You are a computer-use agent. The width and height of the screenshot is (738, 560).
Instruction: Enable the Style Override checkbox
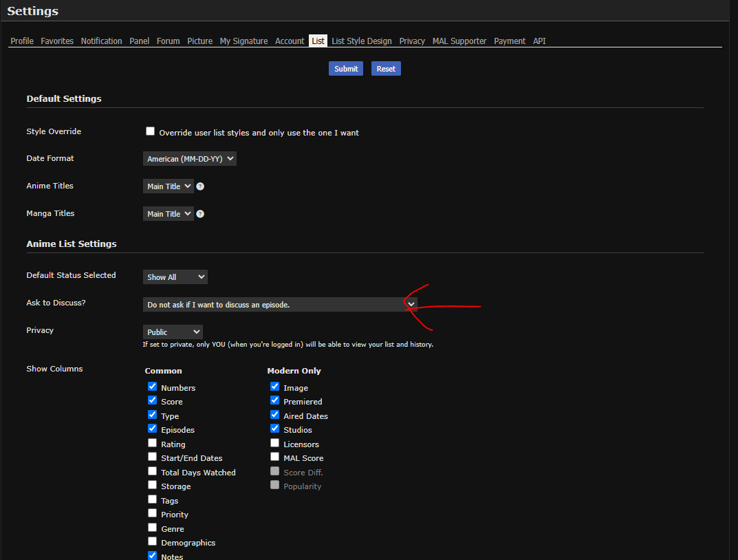[150, 131]
